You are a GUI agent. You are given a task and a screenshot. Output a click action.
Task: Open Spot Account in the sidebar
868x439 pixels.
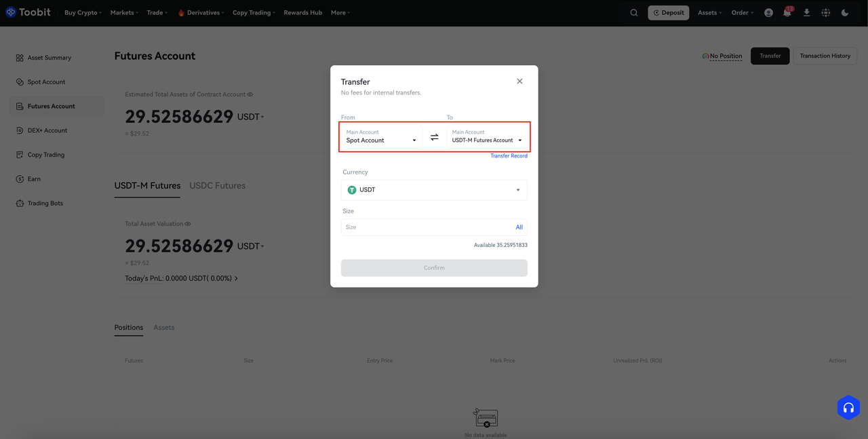(56, 82)
